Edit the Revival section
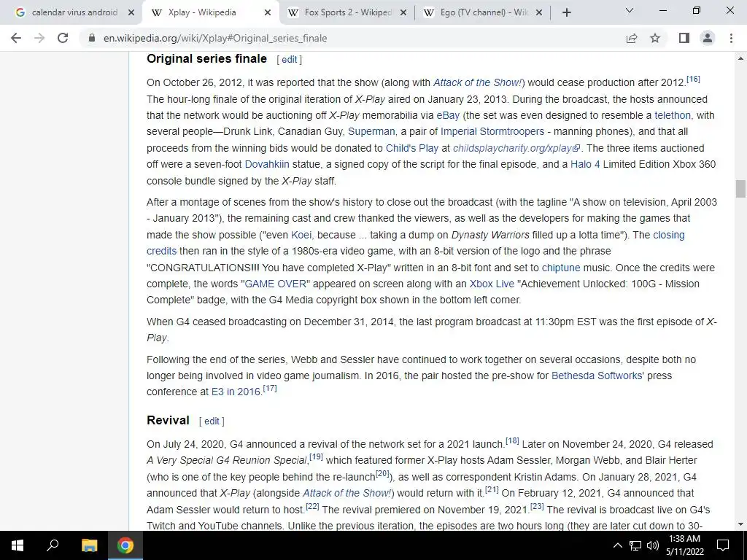This screenshot has height=560, width=747. pos(212,421)
